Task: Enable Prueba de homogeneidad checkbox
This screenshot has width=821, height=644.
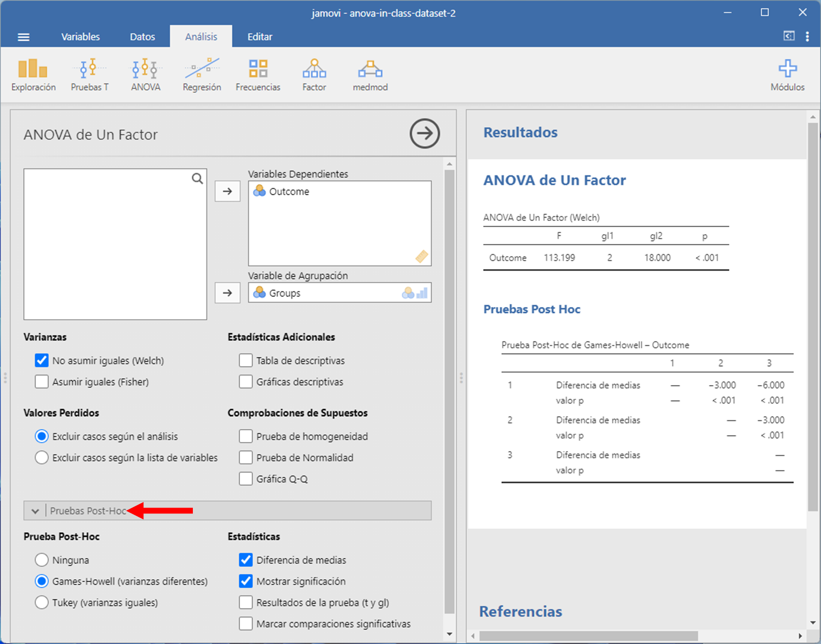Action: click(246, 436)
